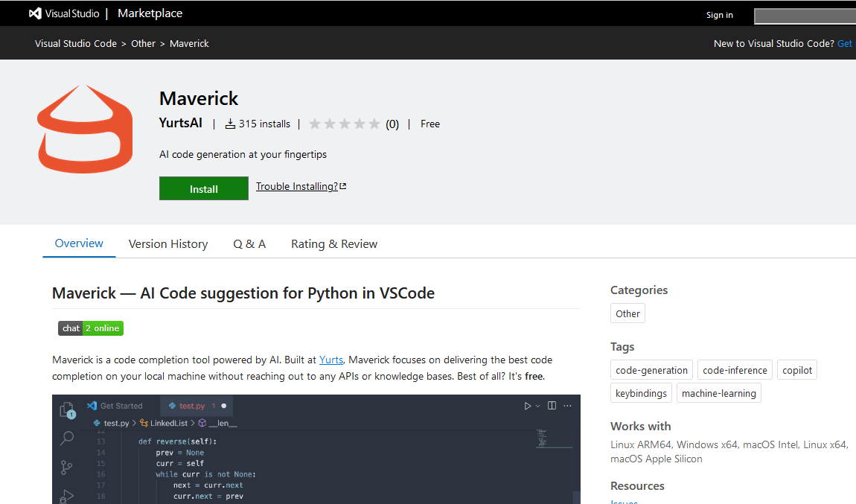Follow the Yurts link in the description

(x=331, y=360)
